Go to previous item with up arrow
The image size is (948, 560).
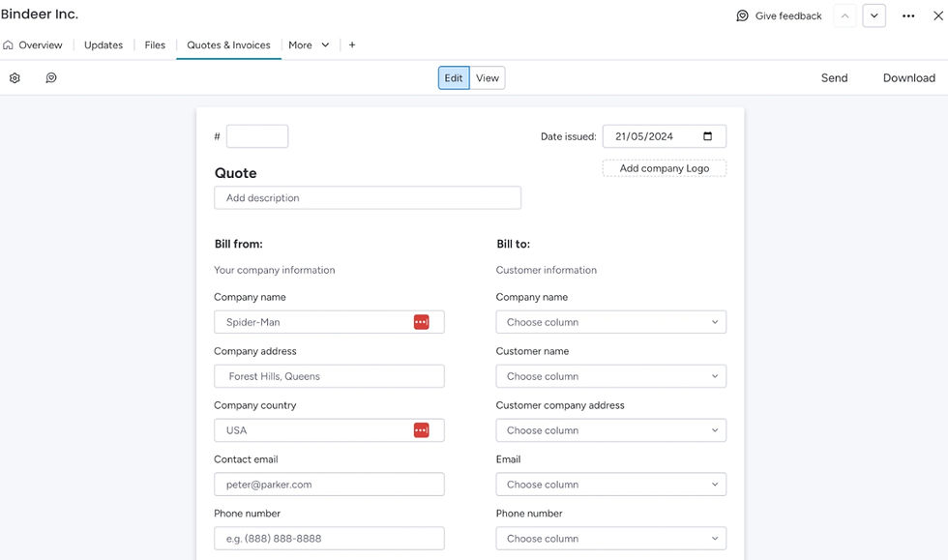click(x=844, y=15)
